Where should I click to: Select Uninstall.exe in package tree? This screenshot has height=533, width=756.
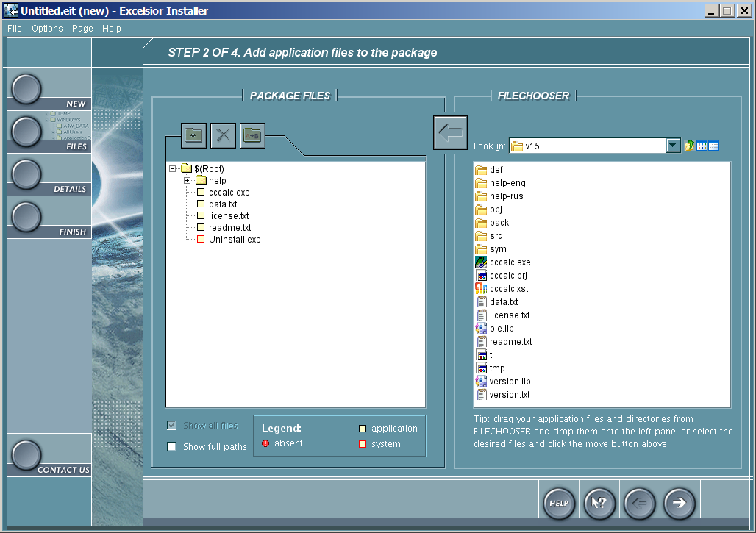(x=235, y=240)
